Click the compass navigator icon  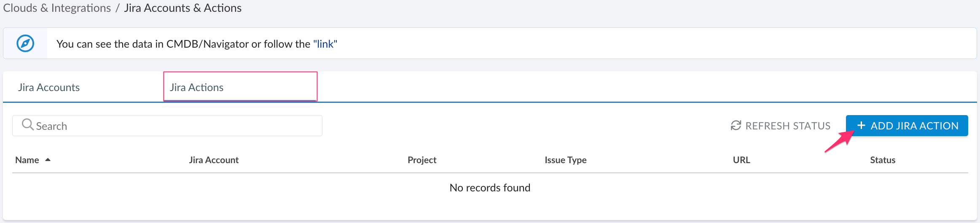(x=25, y=43)
